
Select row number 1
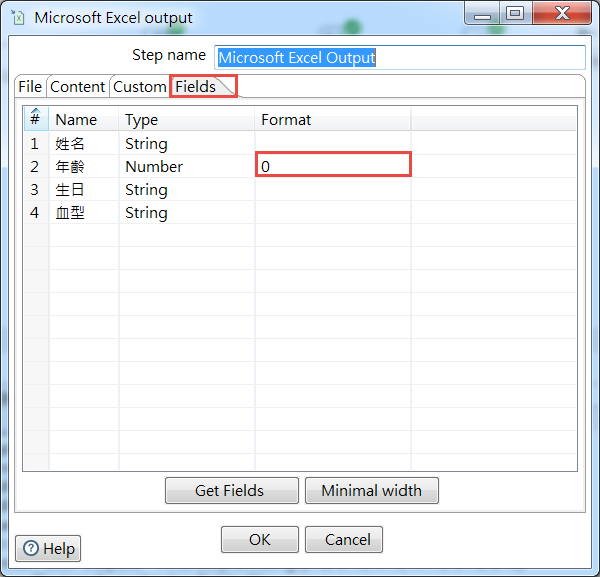36,143
